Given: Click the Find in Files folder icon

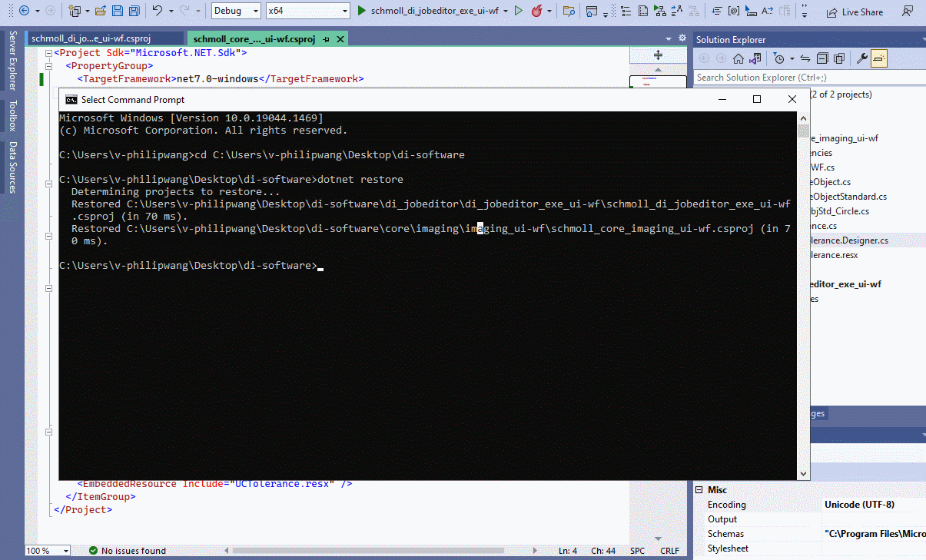Looking at the screenshot, I should [569, 12].
